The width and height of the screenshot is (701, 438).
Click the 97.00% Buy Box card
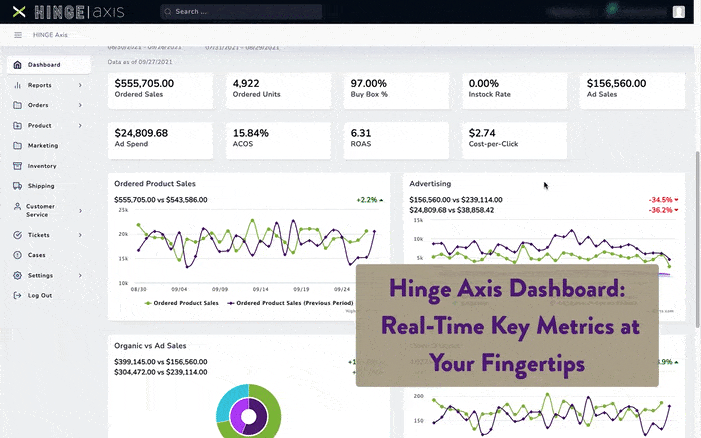click(x=396, y=91)
